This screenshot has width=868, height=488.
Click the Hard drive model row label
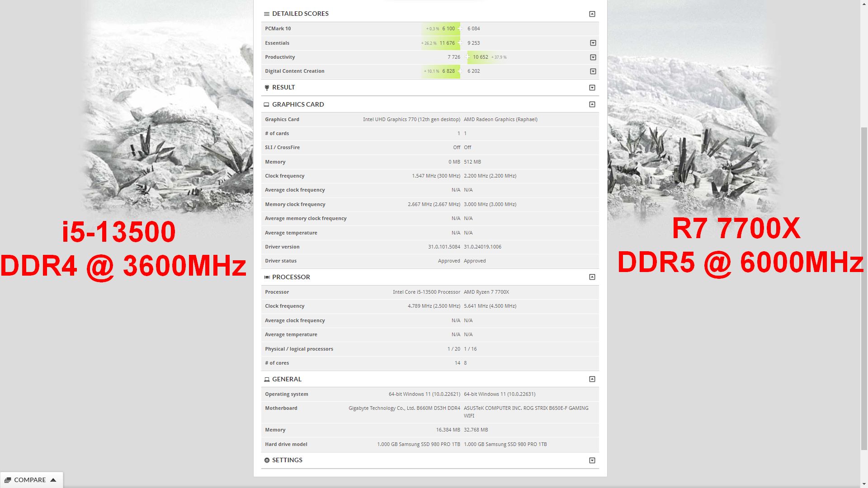click(286, 444)
